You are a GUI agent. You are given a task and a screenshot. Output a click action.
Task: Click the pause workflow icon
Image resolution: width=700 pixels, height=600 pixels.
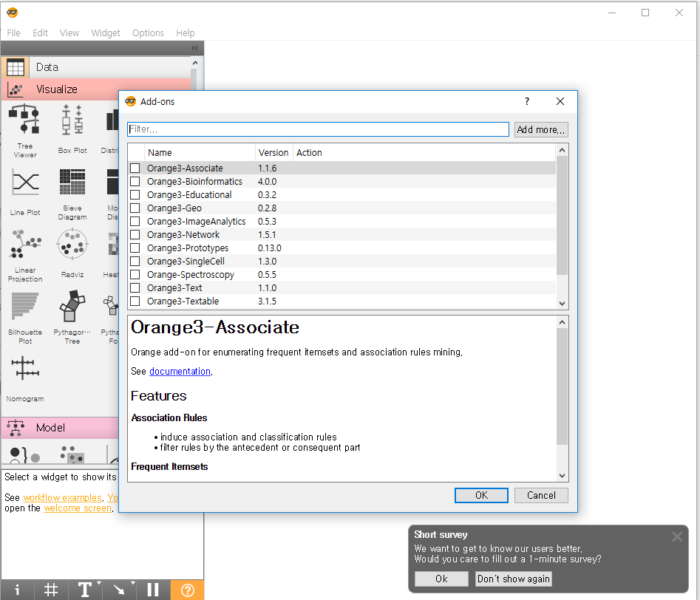pos(153,590)
